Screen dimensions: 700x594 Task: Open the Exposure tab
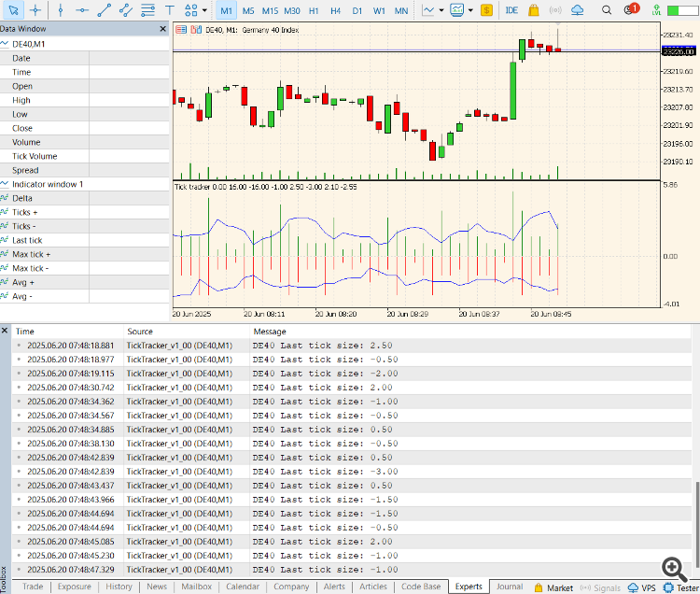coord(74,587)
